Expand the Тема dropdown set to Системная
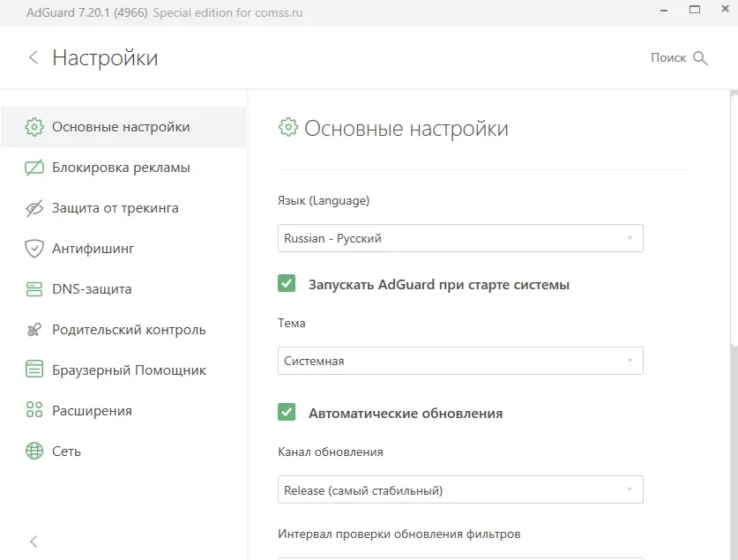 click(459, 361)
